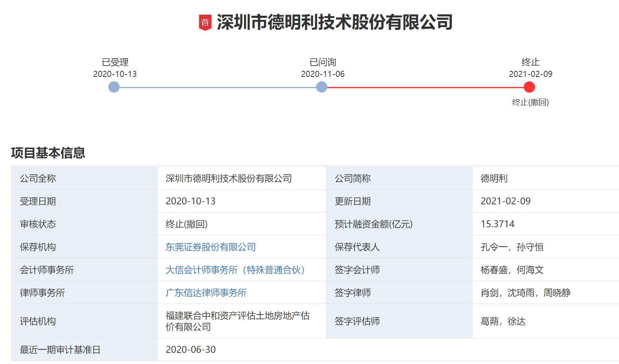Click the 15.3714 amount value
This screenshot has width=619, height=364.
(498, 224)
